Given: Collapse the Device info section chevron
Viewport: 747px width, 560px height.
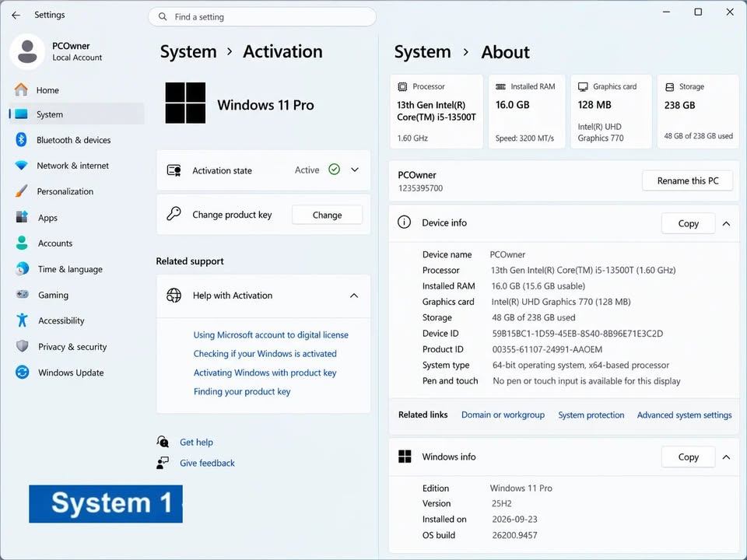Looking at the screenshot, I should [x=726, y=223].
